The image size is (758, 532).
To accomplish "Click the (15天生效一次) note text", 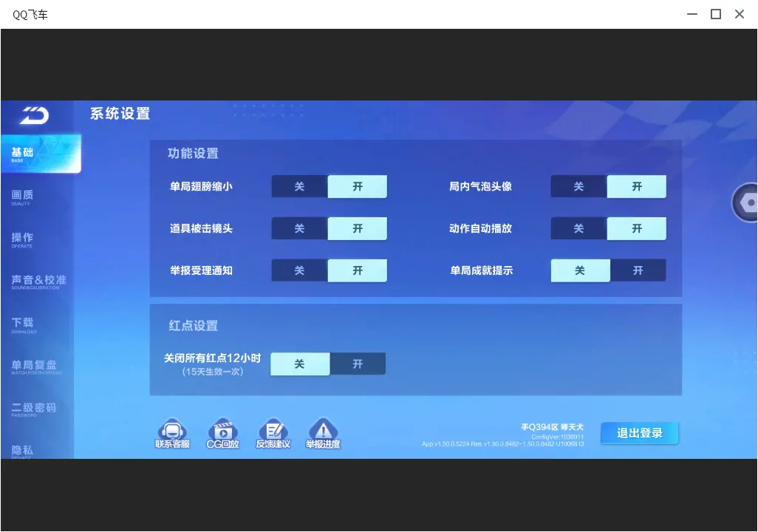I will [x=213, y=372].
